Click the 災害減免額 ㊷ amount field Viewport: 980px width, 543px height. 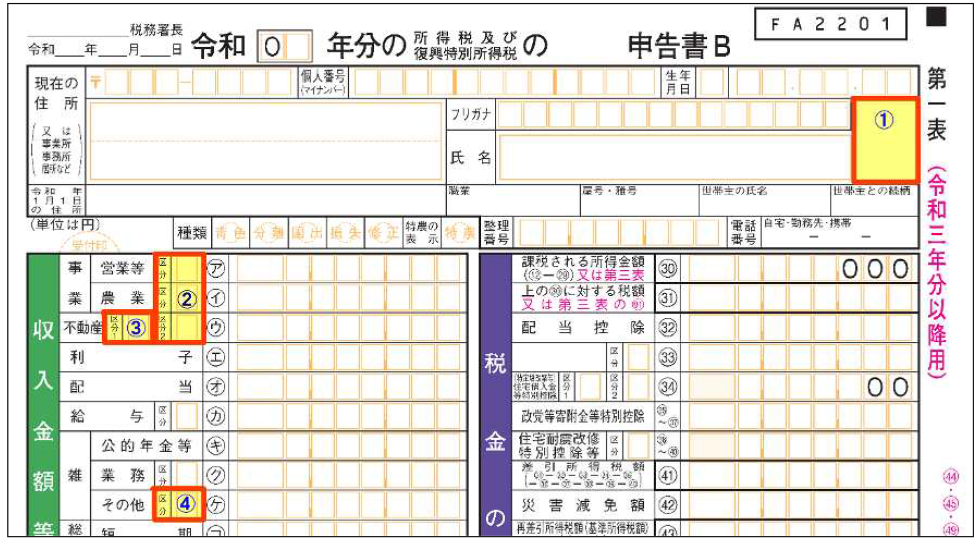[x=799, y=505]
